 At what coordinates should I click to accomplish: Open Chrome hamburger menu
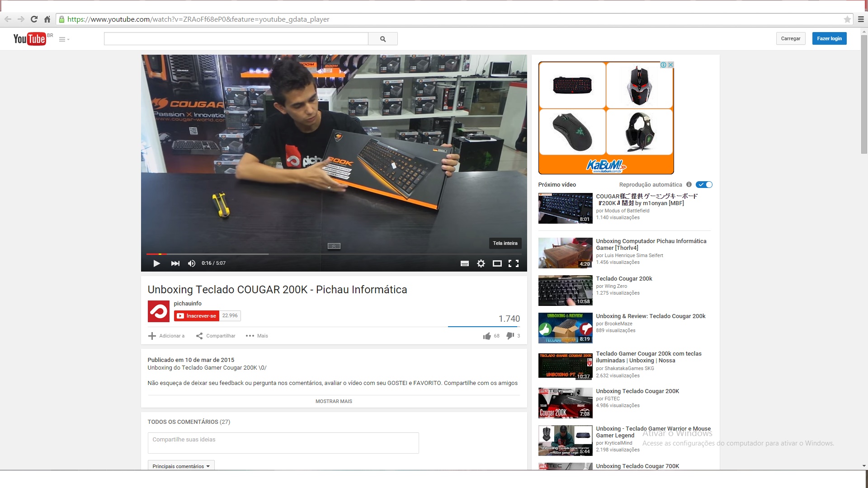tap(861, 19)
